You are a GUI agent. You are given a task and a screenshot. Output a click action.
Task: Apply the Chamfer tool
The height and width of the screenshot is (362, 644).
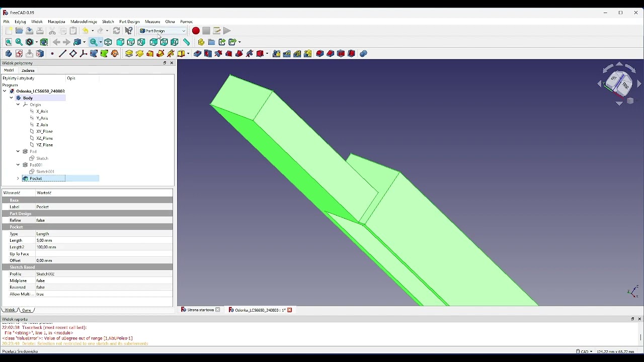331,54
